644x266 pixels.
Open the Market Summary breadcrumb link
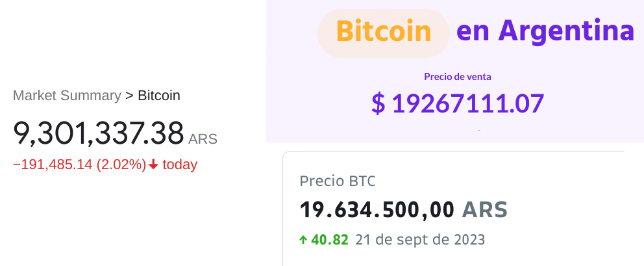[x=67, y=96]
